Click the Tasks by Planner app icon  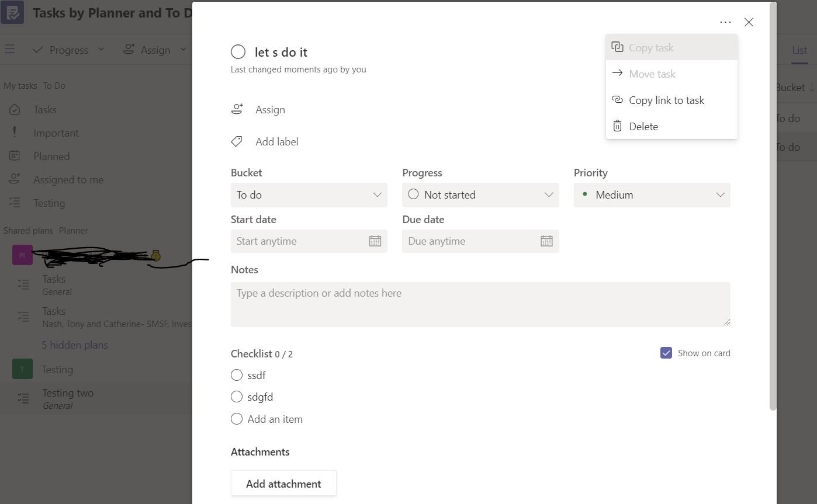[12, 12]
